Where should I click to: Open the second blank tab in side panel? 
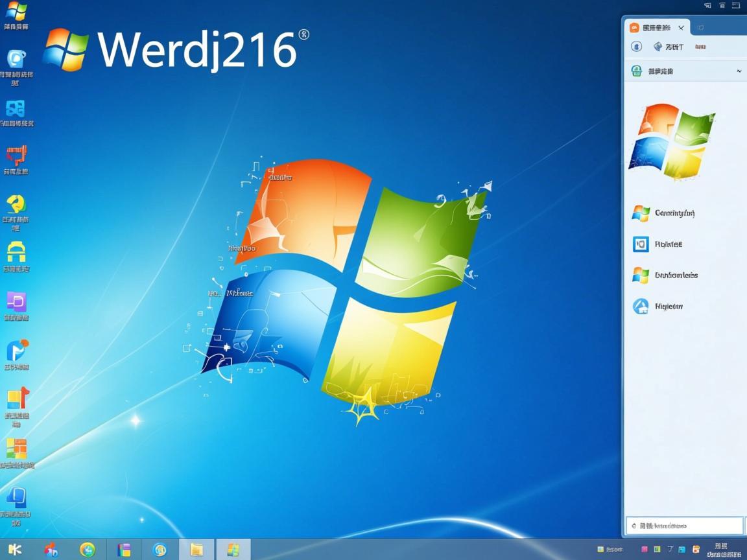coord(701,28)
